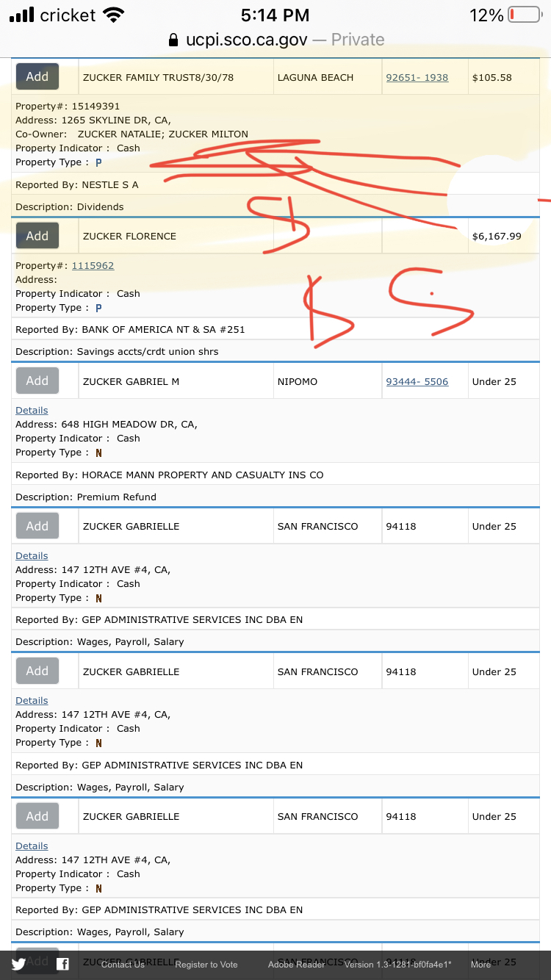Click property type N icon for ZUCKER GABRIEL M
This screenshot has width=551, height=980.
98,453
